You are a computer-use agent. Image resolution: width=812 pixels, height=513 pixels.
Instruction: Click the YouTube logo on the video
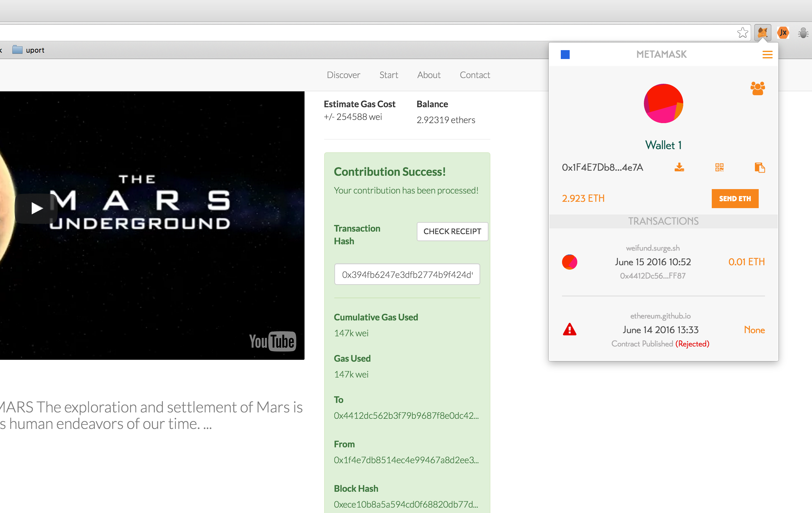pyautogui.click(x=272, y=341)
